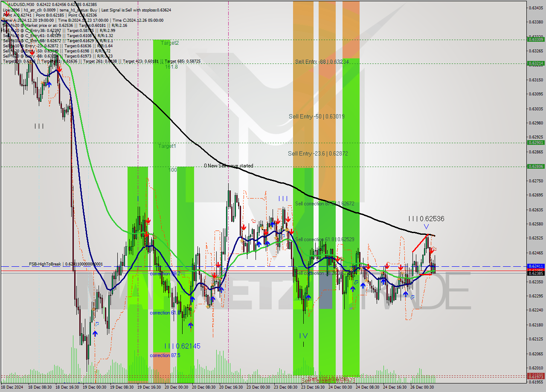Click the blue 'correction 87.5' label

(165, 355)
